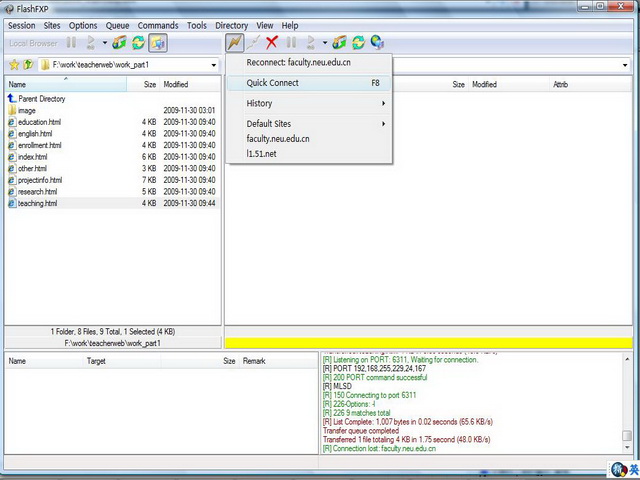
Task: Choose Reconnect: faculty.neu.edu.cn
Action: tap(298, 62)
